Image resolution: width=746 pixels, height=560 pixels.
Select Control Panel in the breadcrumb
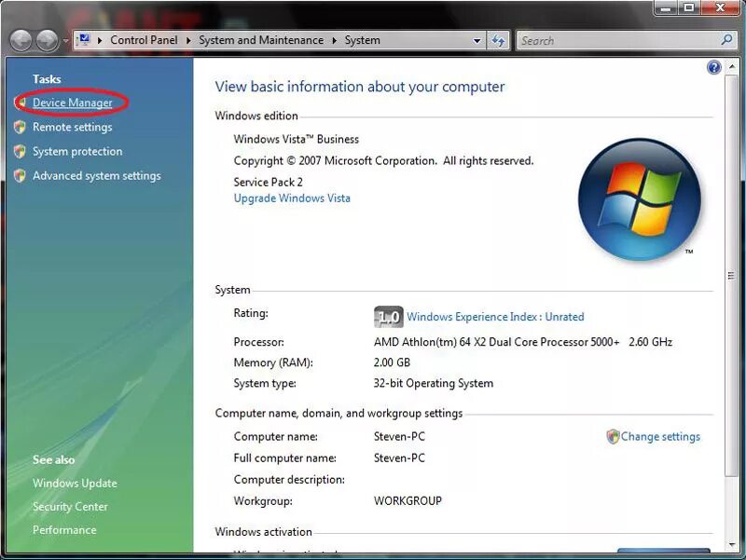(x=144, y=40)
